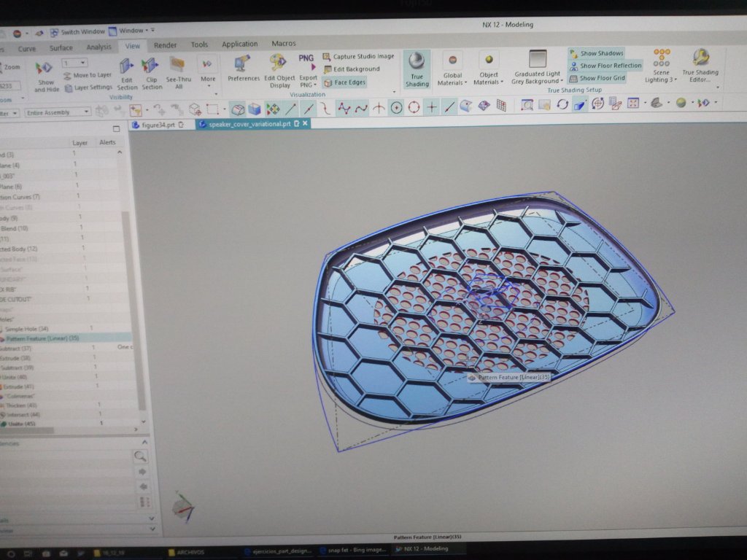Image resolution: width=747 pixels, height=560 pixels.
Task: Open the Global Materials dropdown
Action: tap(452, 79)
